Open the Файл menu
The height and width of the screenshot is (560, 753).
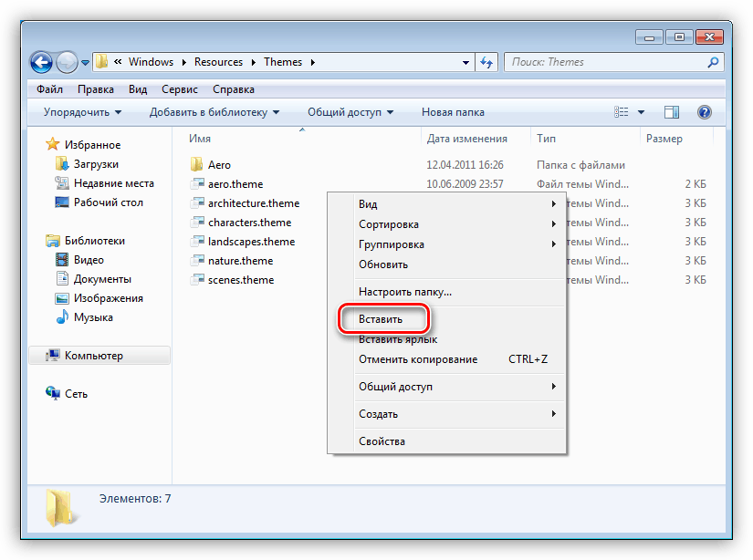tap(49, 89)
